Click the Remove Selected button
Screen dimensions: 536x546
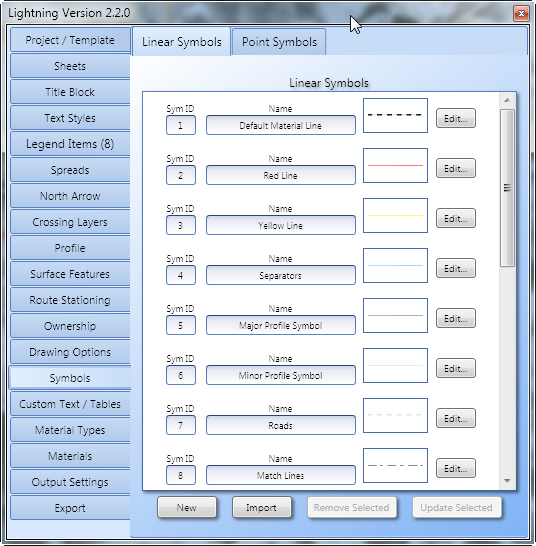(352, 507)
